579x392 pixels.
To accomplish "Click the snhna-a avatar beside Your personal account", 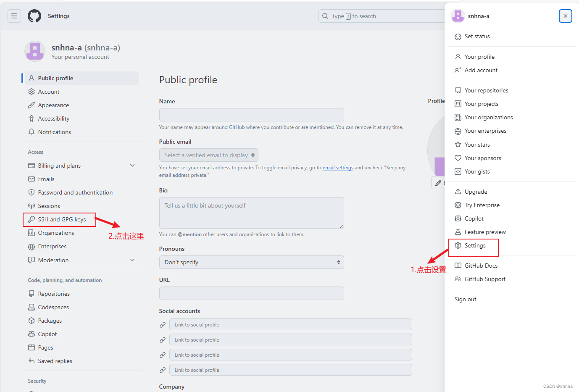I will point(35,51).
